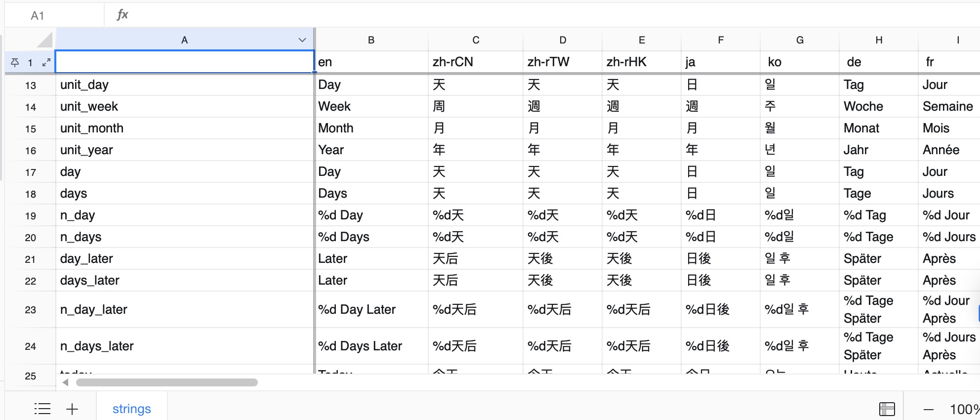Select column A header

tap(184, 40)
